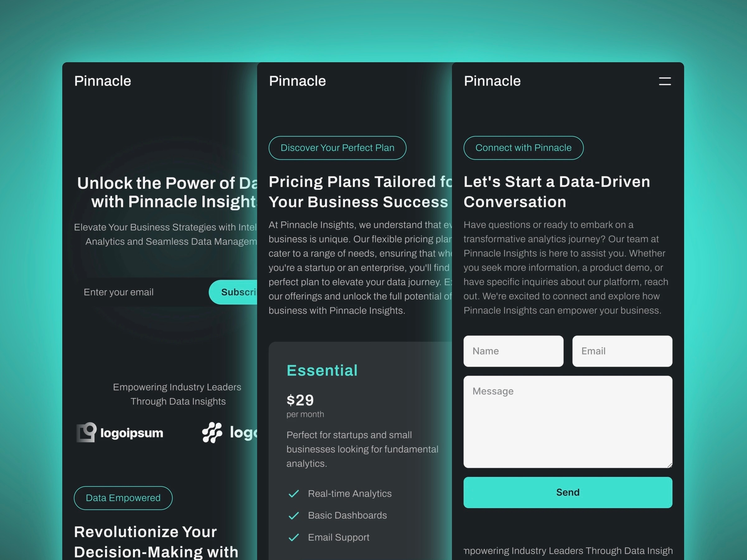Click the 'Discover Your Perfect Plan' button

click(337, 148)
